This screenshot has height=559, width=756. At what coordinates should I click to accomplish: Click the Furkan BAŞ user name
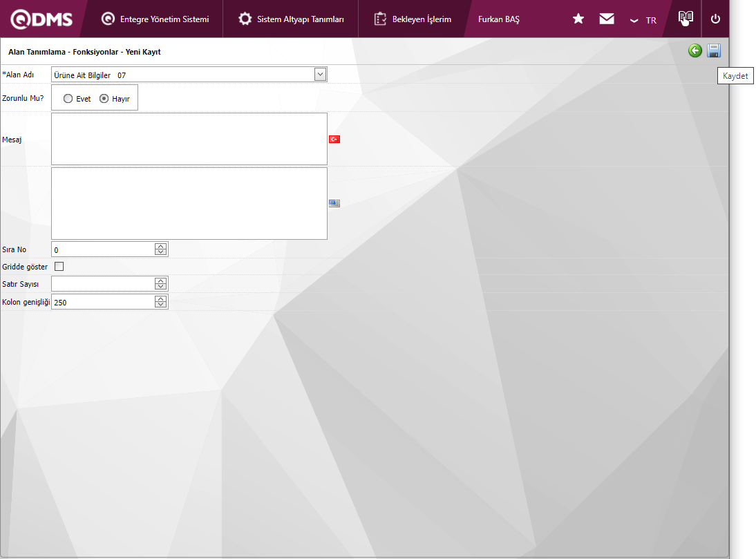point(498,19)
